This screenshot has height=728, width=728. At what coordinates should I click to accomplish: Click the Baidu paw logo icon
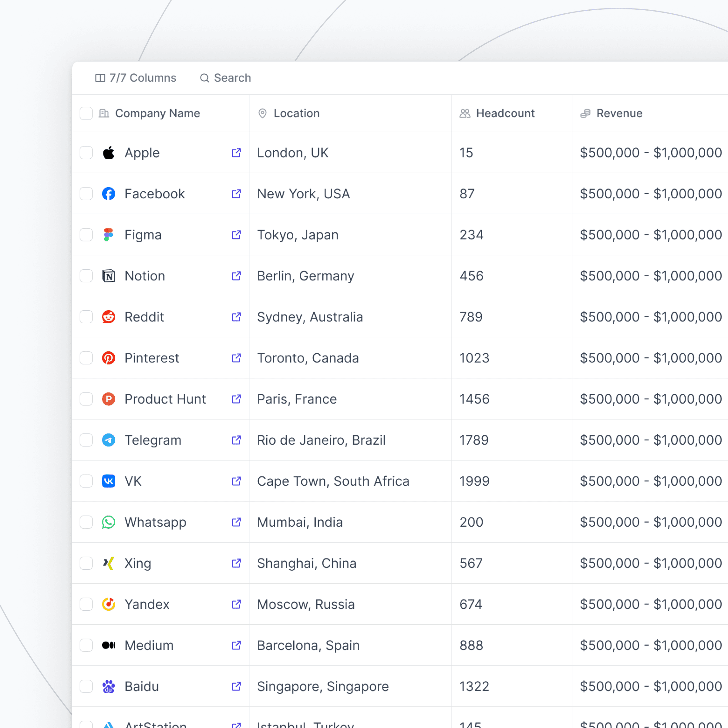(109, 686)
